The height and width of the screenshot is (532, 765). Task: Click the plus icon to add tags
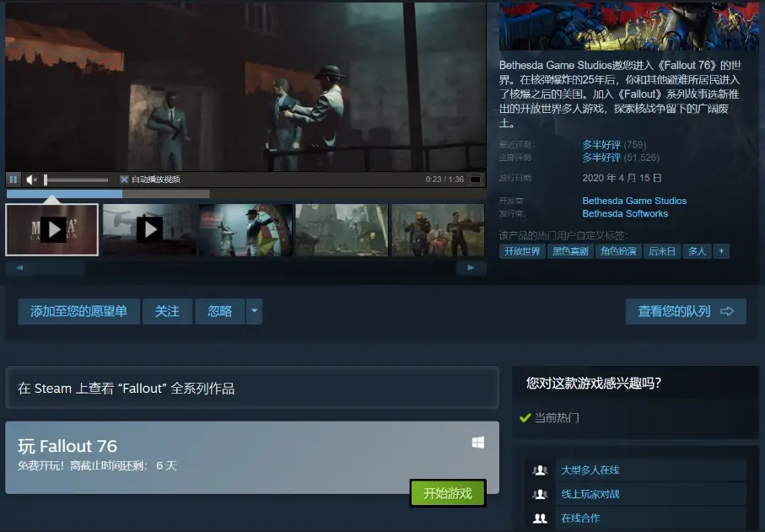[721, 251]
